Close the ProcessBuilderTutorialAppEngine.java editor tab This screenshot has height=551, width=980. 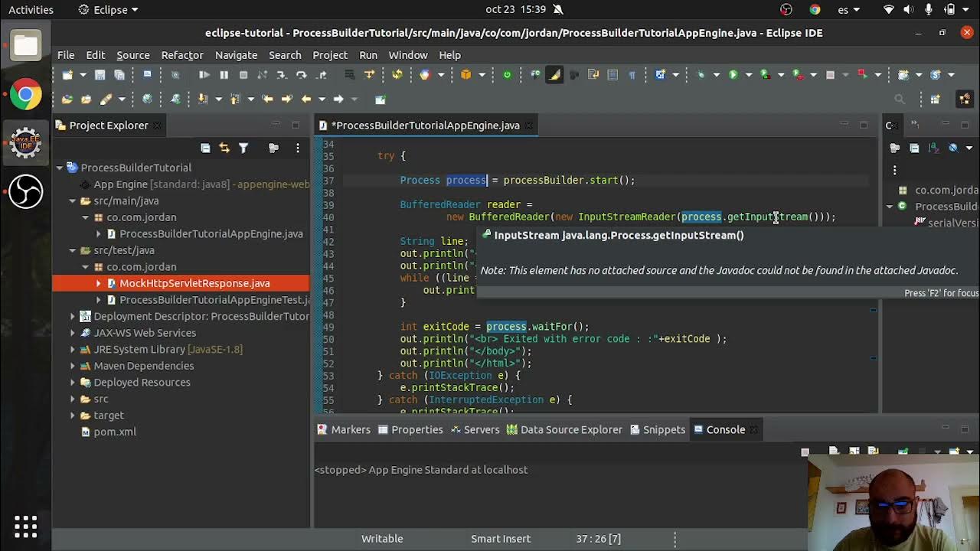click(x=528, y=126)
